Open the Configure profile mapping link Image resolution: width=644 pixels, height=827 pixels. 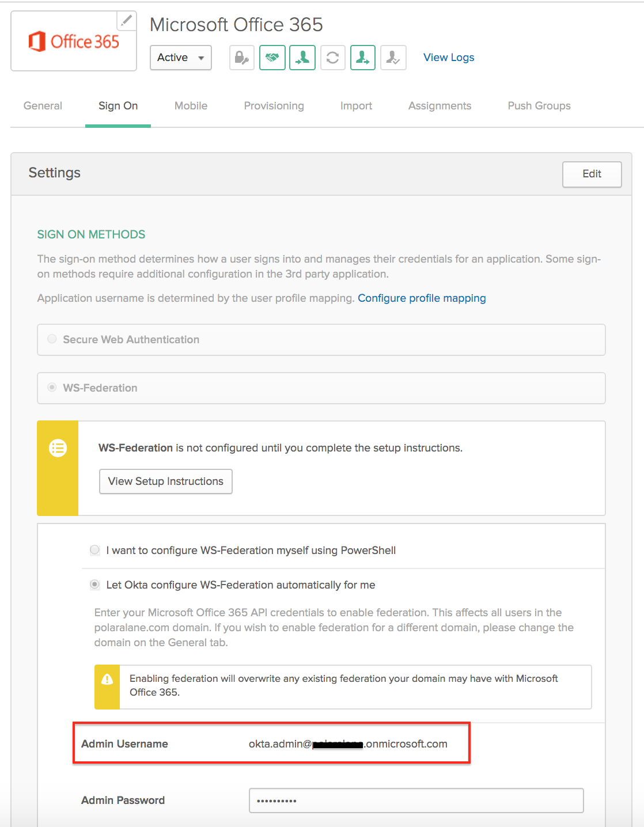pos(422,298)
